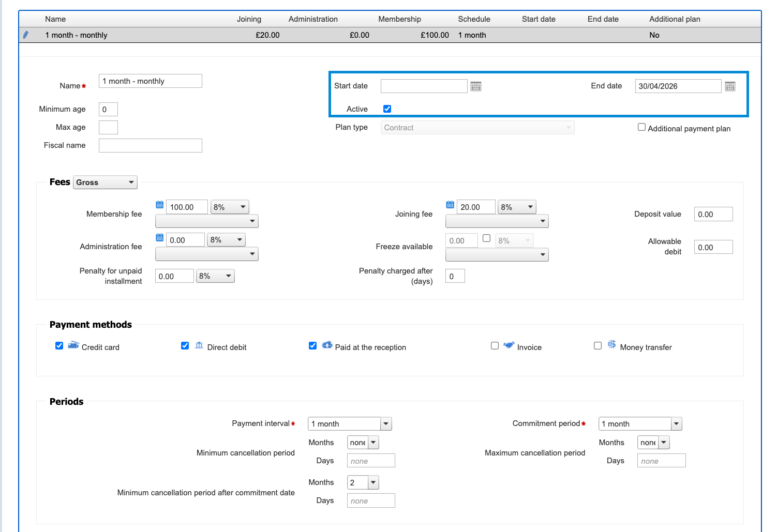Screen dimensions: 777x532
Task: Click the Direct debit bank icon
Action: point(199,345)
